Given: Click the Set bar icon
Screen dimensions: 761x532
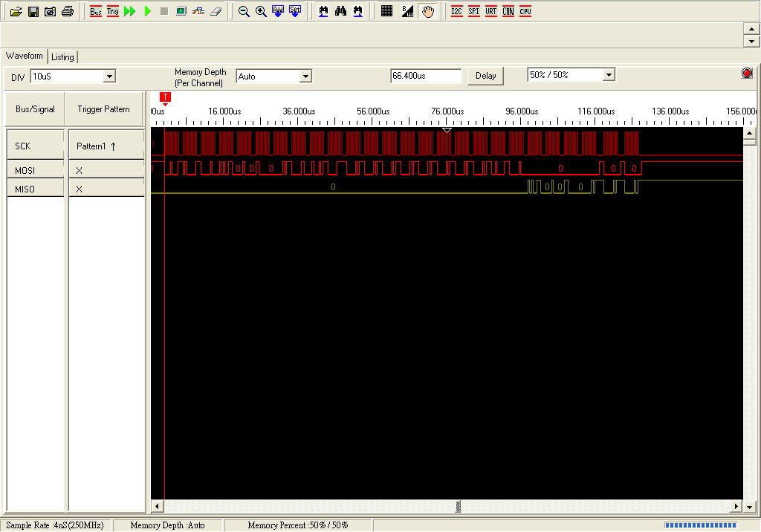Looking at the screenshot, I should coord(294,12).
